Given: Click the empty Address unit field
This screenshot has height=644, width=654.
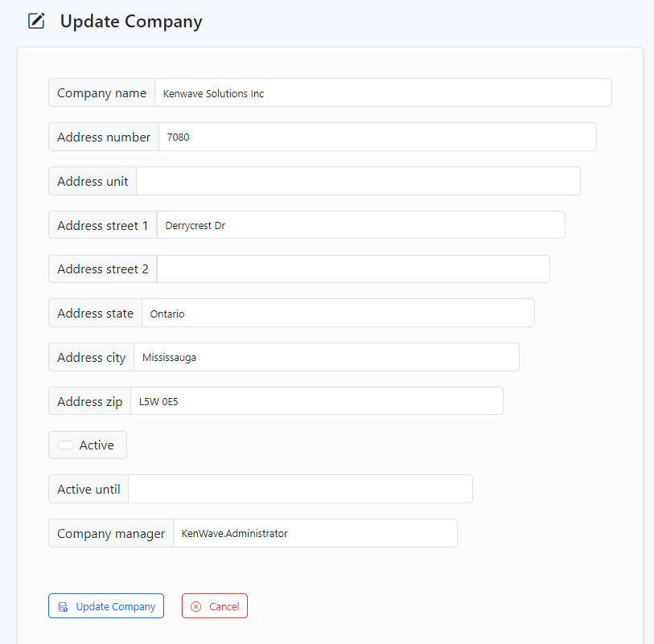Looking at the screenshot, I should 358,181.
